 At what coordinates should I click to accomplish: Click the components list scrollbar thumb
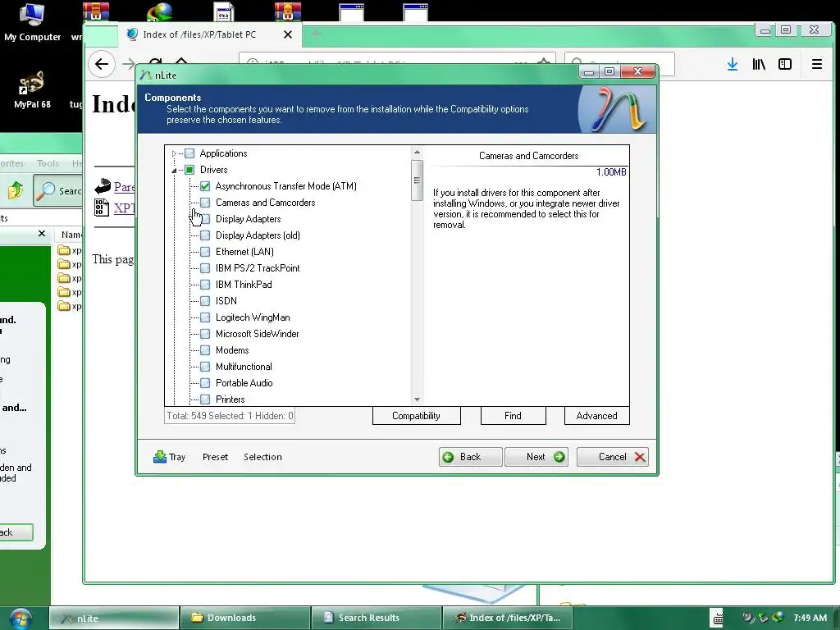tap(417, 180)
